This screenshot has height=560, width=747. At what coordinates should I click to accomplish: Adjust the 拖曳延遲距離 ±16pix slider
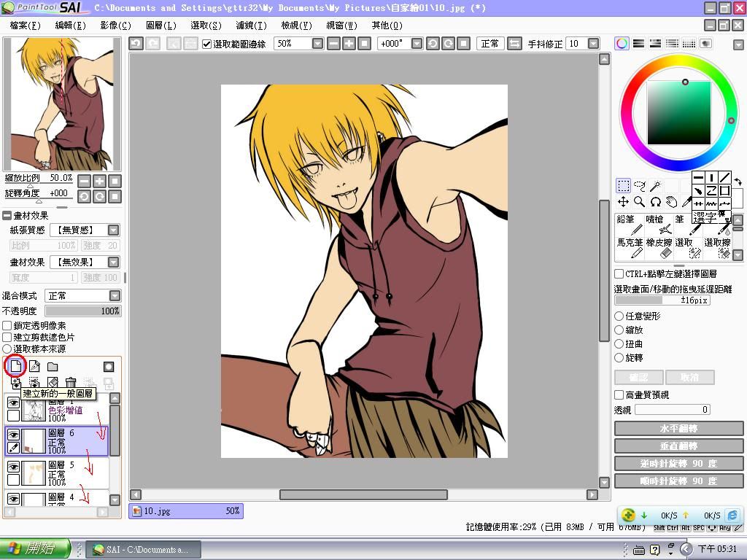tap(662, 300)
